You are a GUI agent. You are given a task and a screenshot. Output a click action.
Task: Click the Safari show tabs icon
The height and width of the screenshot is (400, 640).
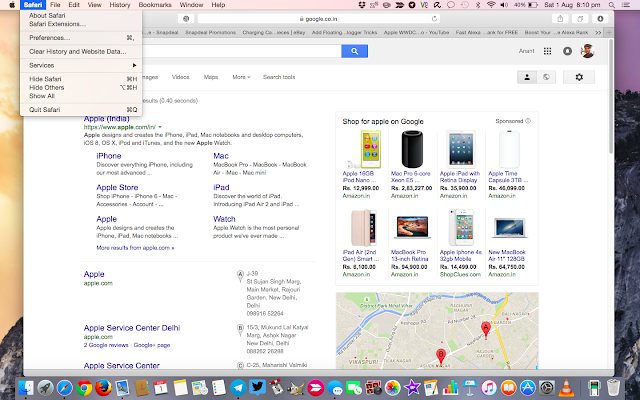(x=580, y=19)
